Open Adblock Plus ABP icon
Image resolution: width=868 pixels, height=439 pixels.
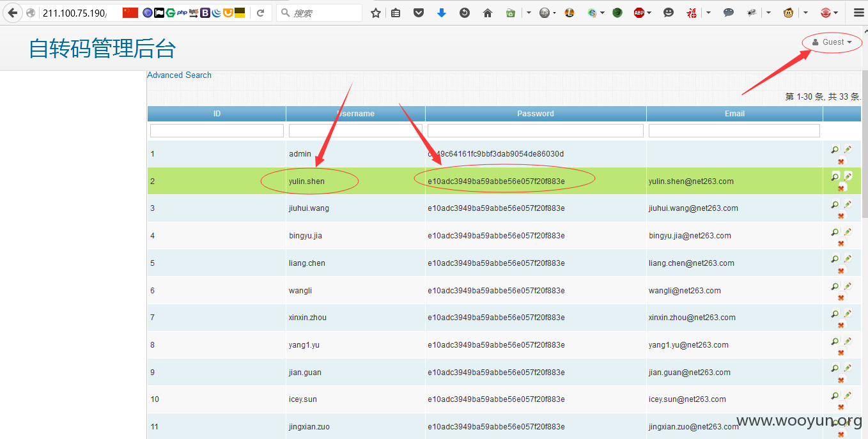(639, 13)
